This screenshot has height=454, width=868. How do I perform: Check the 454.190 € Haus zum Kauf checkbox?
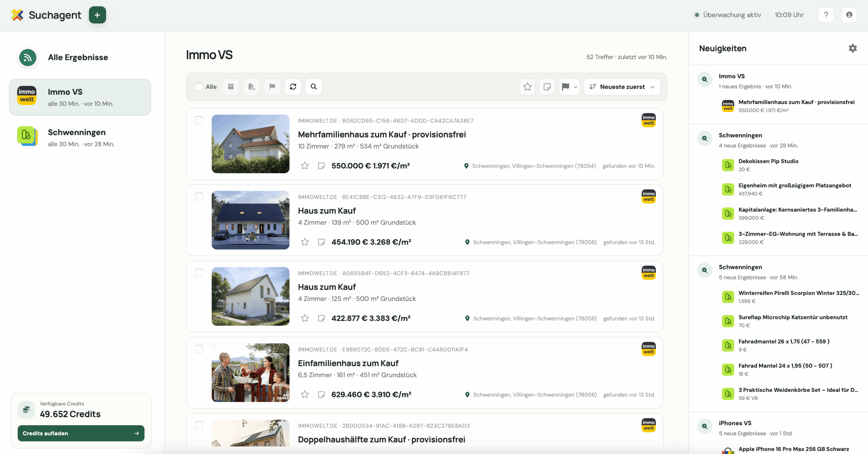pos(199,197)
